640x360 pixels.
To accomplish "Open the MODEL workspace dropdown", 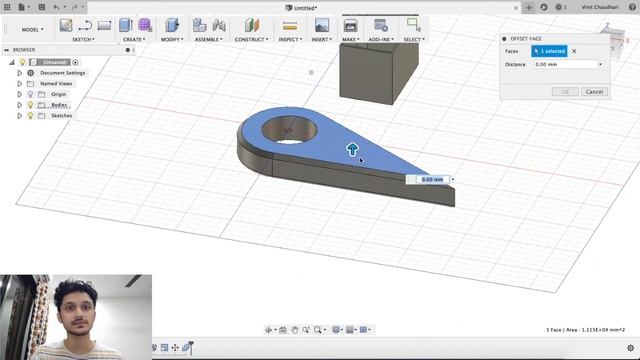I will (x=32, y=29).
